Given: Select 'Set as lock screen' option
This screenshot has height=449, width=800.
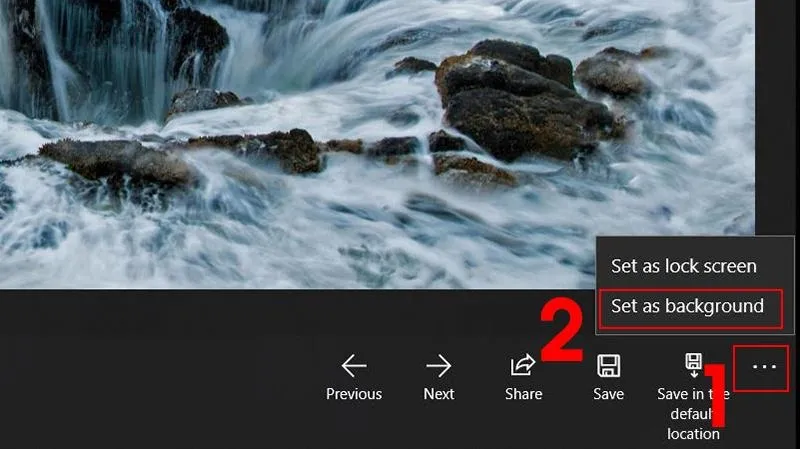Looking at the screenshot, I should pyautogui.click(x=684, y=267).
